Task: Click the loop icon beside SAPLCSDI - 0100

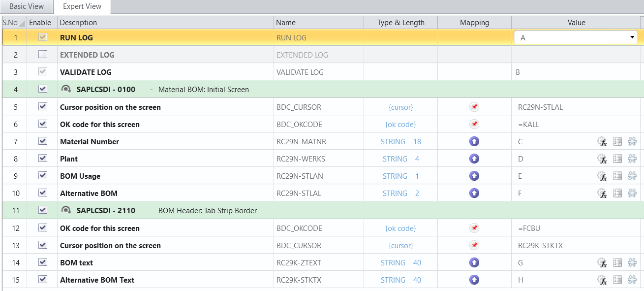Action: pos(66,89)
